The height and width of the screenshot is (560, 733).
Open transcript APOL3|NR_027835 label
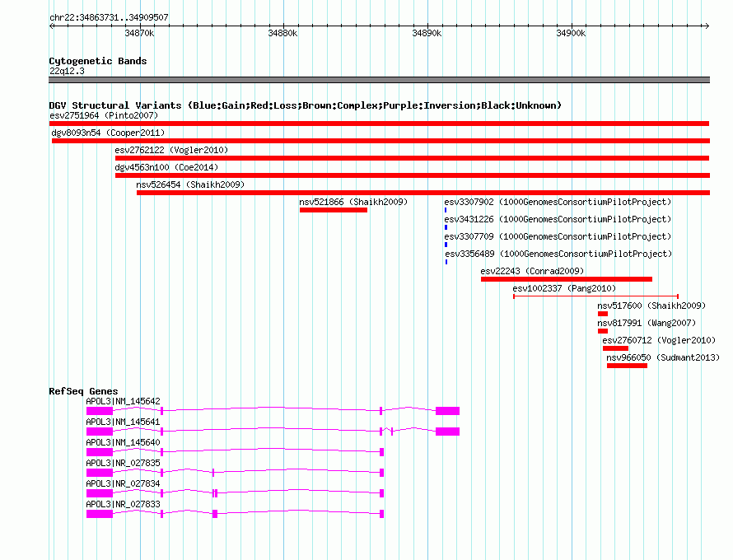[123, 463]
